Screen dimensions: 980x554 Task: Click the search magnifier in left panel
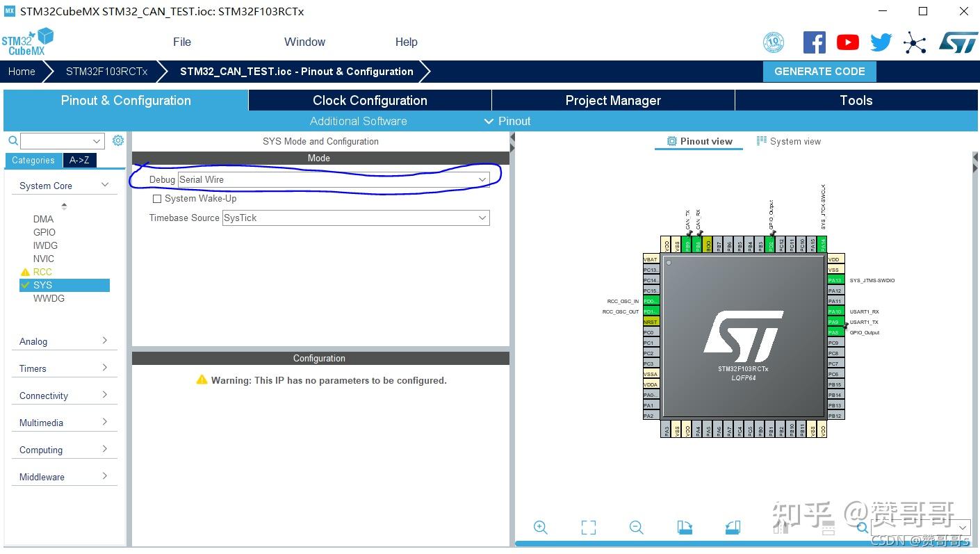(x=13, y=140)
